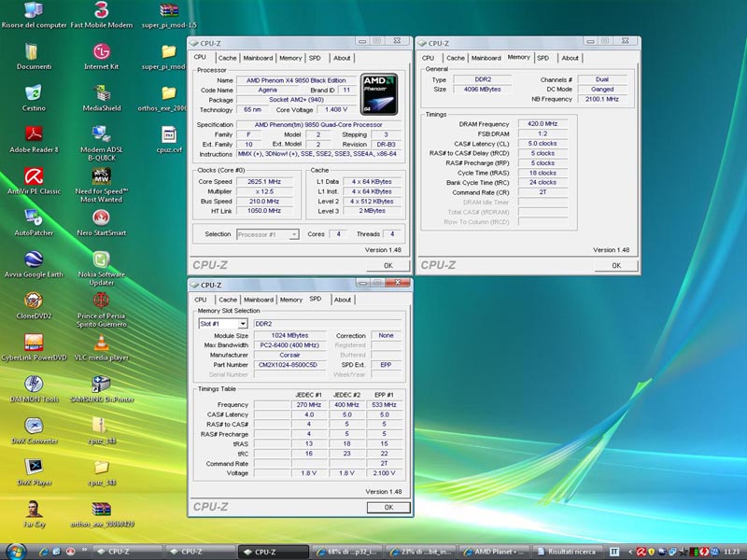The width and height of the screenshot is (747, 560).
Task: Switch to Cache tab in processor window
Action: pyautogui.click(x=227, y=58)
